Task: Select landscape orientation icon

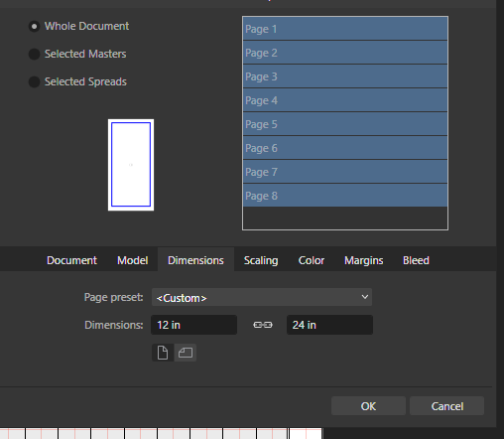Action: point(186,353)
